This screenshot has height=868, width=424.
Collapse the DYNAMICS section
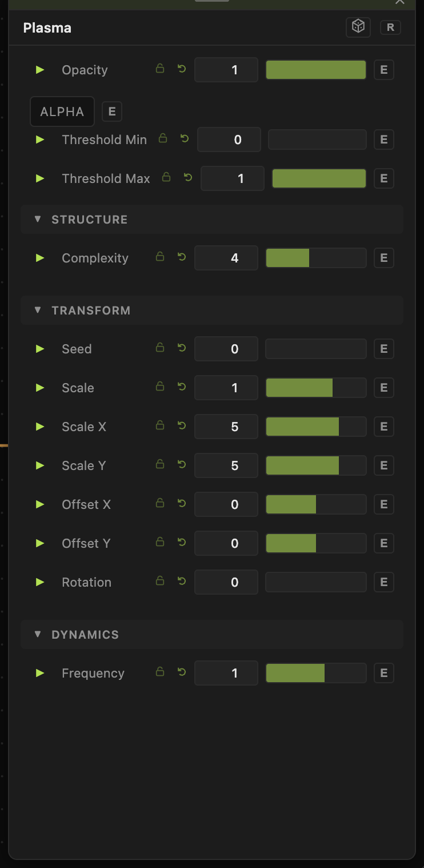click(x=212, y=635)
